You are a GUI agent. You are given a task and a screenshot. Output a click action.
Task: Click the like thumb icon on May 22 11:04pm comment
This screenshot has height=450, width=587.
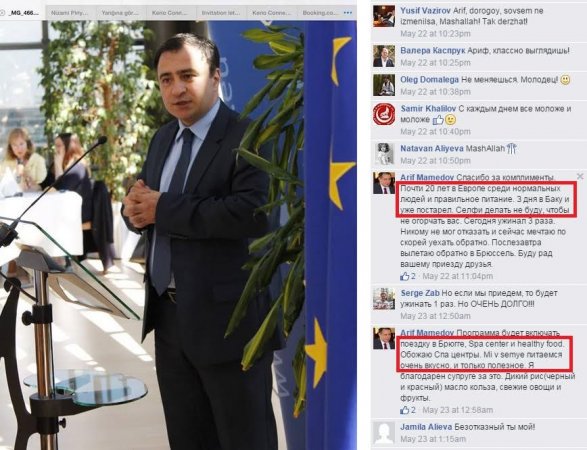(x=404, y=276)
